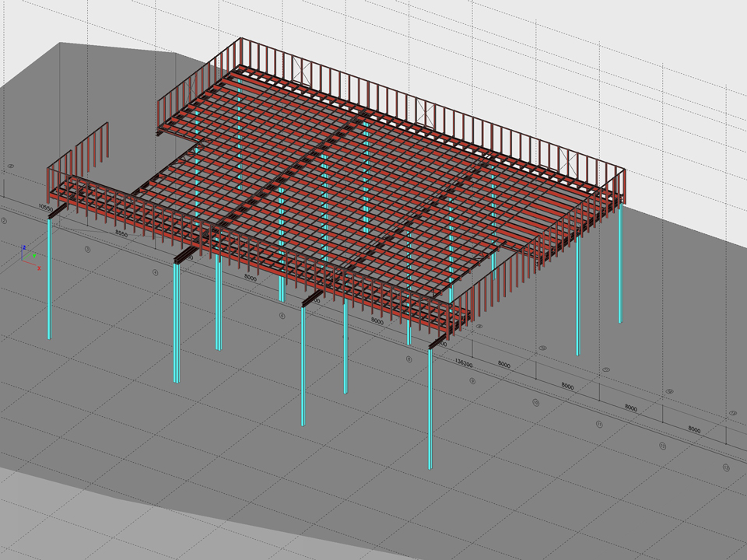Select the 8550 dimension label
This screenshot has height=560, width=747.
(121, 233)
